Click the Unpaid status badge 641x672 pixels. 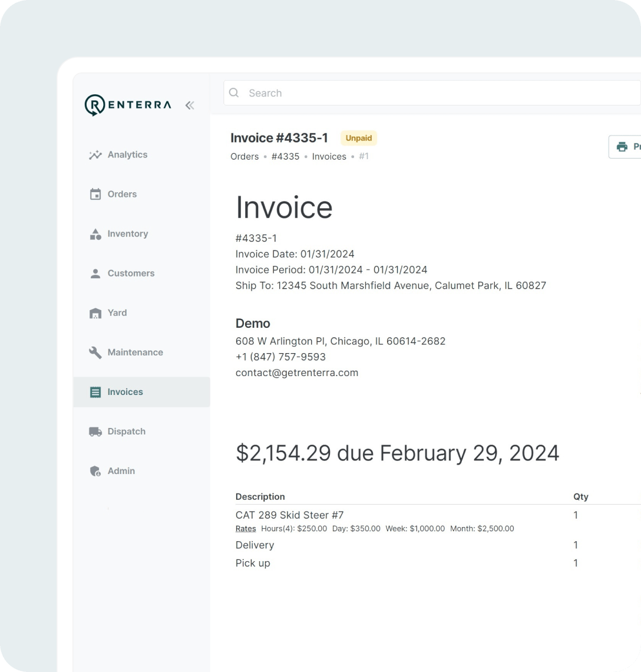point(358,138)
